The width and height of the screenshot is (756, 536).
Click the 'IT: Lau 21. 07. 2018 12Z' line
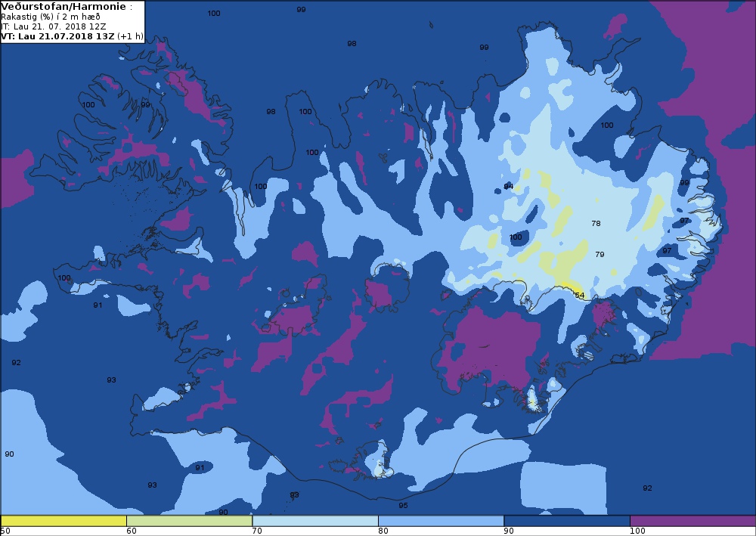pos(54,26)
